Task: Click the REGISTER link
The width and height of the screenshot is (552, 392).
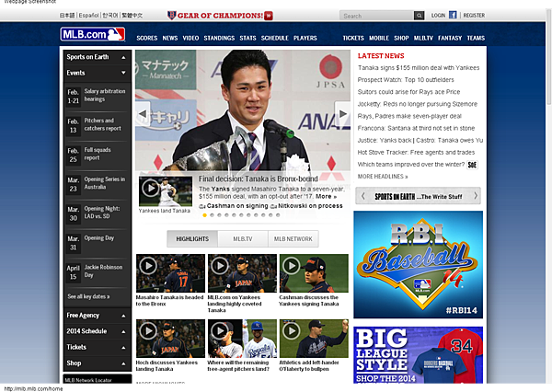Action: coord(474,16)
